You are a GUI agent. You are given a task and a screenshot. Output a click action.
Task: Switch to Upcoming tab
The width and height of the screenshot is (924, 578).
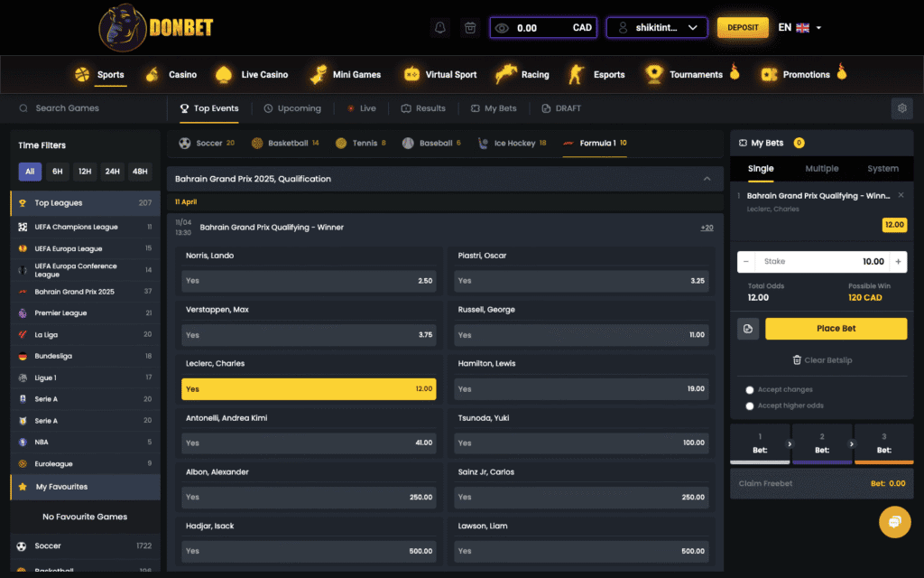point(292,108)
